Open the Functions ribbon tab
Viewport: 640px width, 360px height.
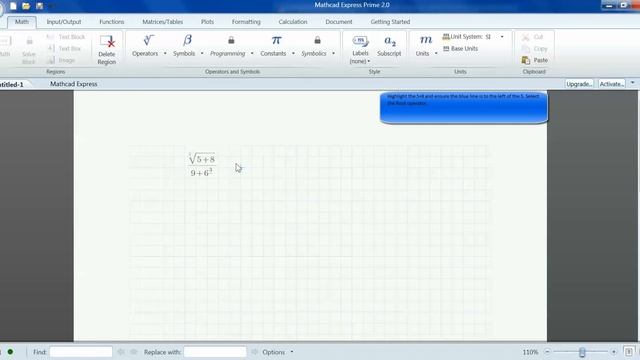tap(111, 22)
